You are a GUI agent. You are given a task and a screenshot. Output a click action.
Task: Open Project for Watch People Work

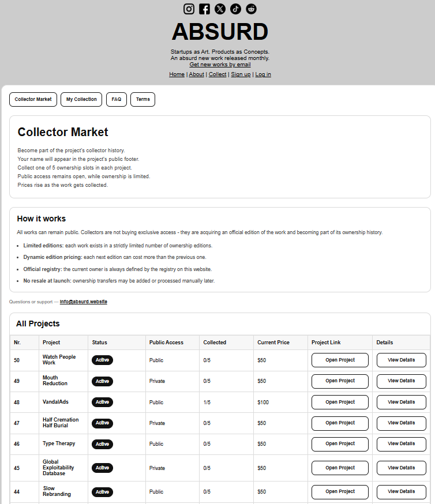[340, 360]
